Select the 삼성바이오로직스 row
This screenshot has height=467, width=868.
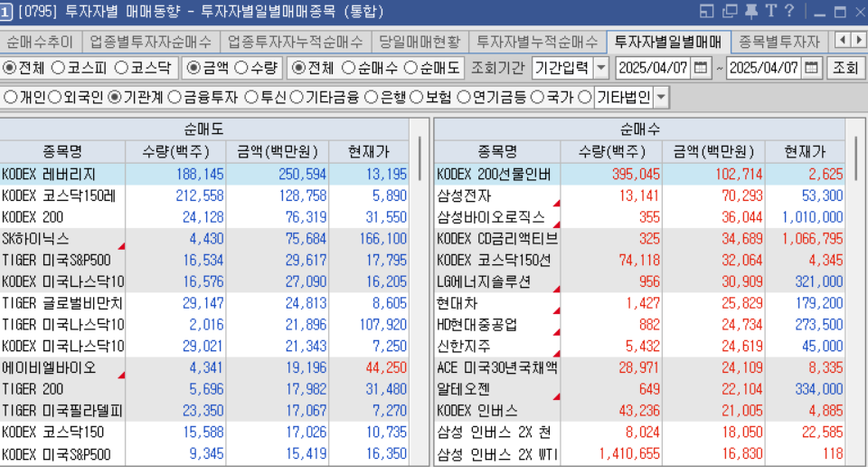640,217
